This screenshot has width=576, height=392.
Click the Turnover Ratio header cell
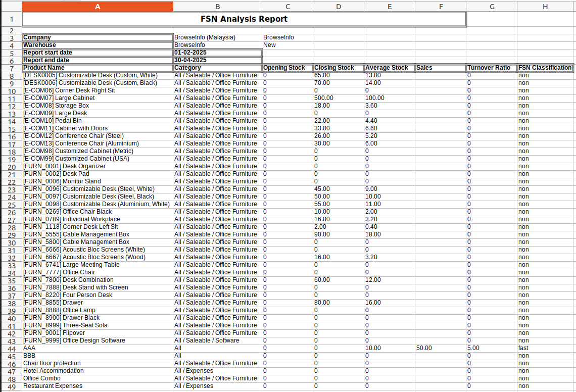point(489,68)
